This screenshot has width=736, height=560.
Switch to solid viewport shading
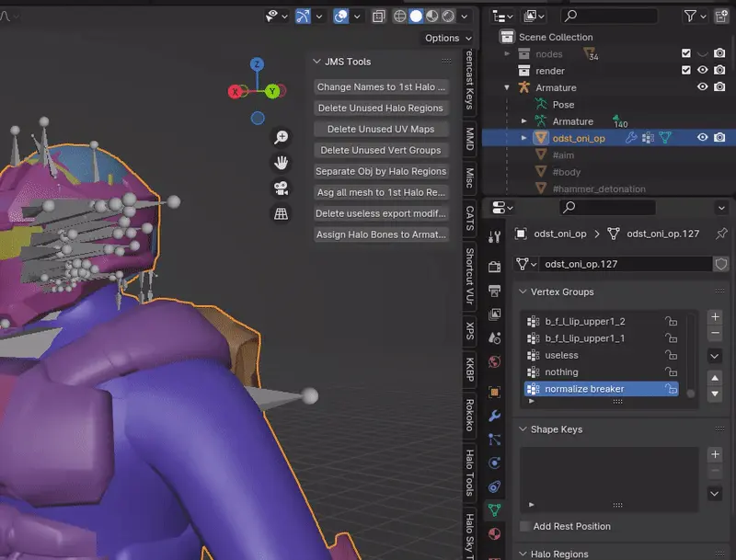coord(416,17)
